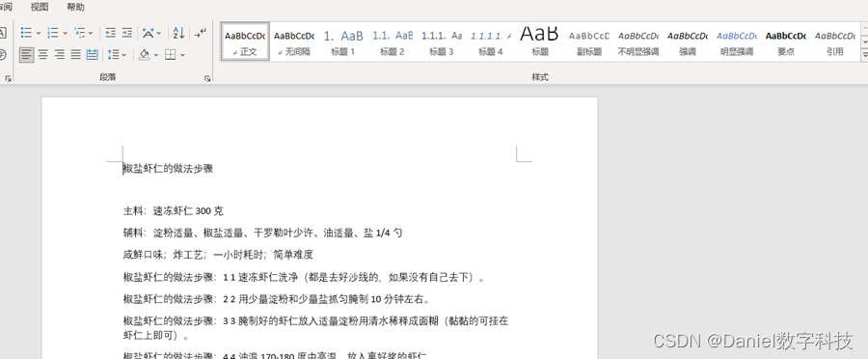Open the borders dropdown arrow
Viewport: 868px width, 359px height.
(182, 54)
